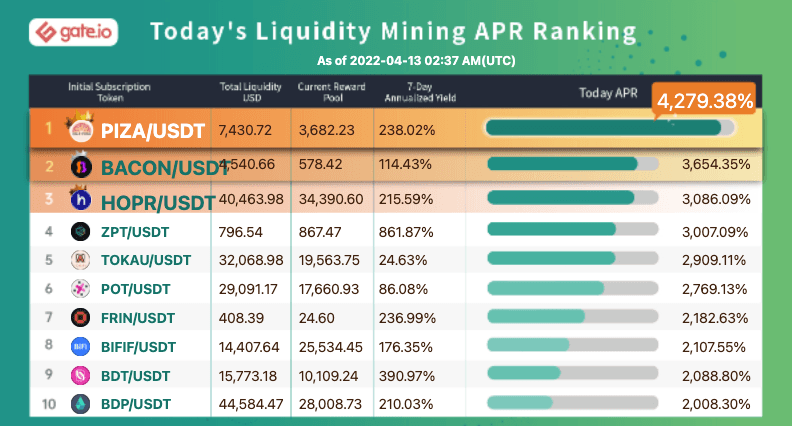Screen dimensions: 792x426
Task: Click total liquidity value 796.54
Action: coord(240,232)
